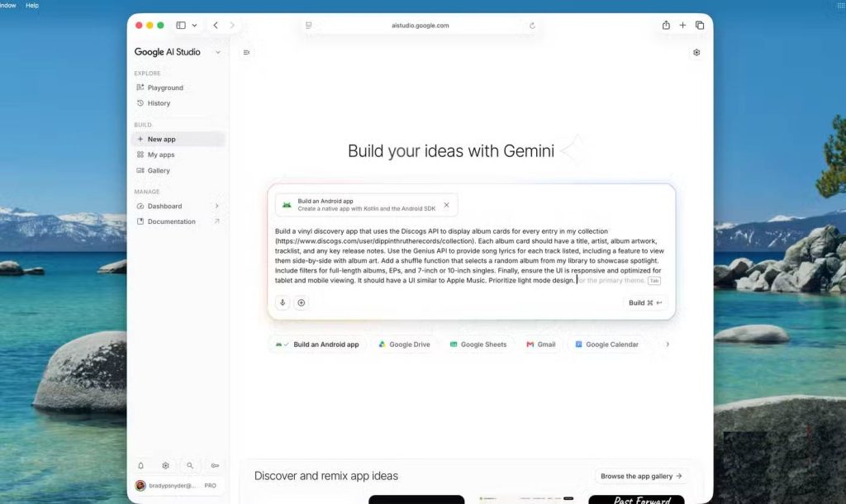846x504 pixels.
Task: Accept the Tab autocomplete suggestion
Action: point(654,281)
